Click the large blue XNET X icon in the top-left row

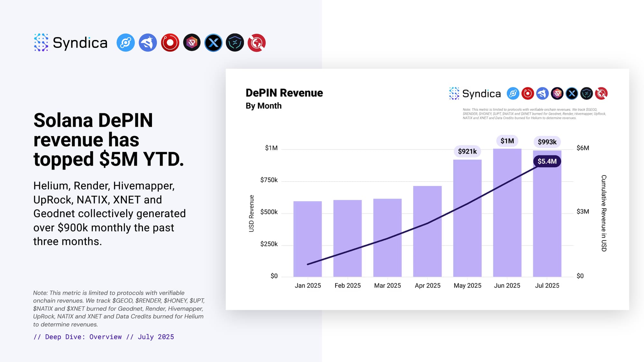213,42
